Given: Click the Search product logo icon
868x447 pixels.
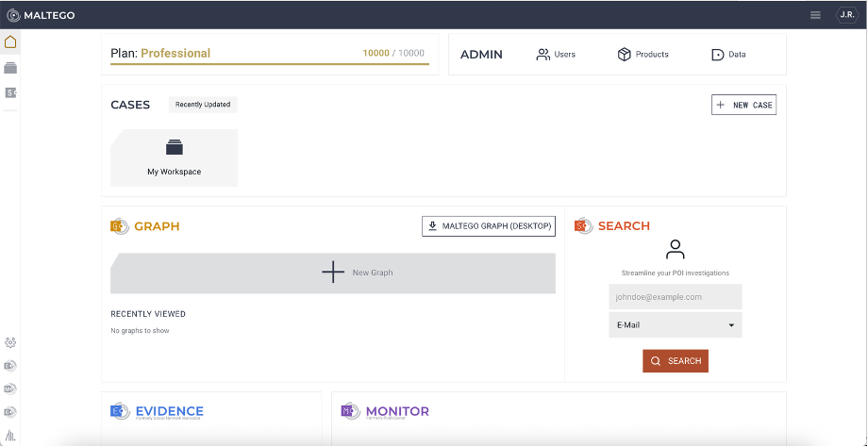Looking at the screenshot, I should pyautogui.click(x=583, y=225).
